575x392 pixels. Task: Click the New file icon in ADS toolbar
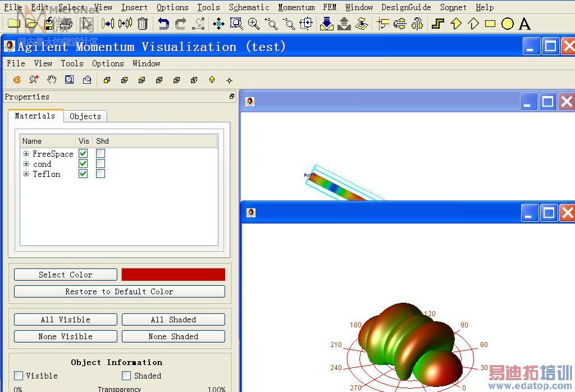(x=13, y=24)
